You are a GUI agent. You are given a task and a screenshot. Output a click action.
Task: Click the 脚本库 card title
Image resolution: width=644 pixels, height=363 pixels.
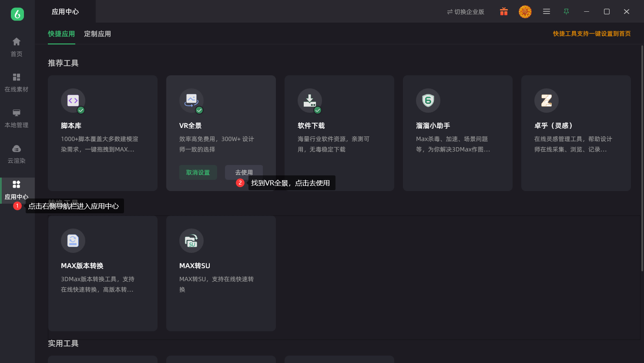(71, 126)
